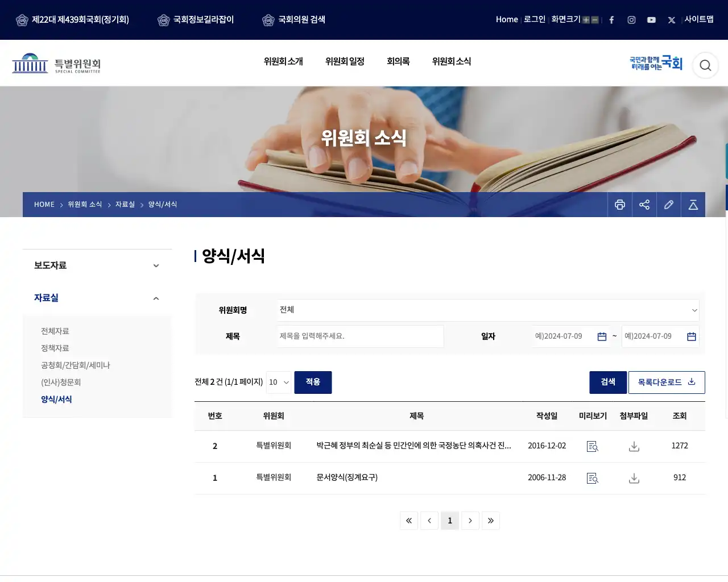Viewport: 728px width, 582px height.
Task: Open the Facebook icon link
Action: pos(611,20)
